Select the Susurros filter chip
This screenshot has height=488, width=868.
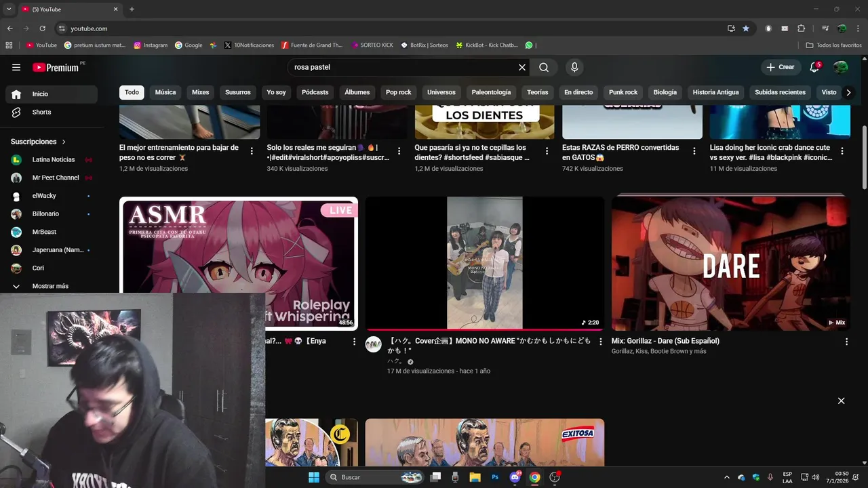coord(238,92)
